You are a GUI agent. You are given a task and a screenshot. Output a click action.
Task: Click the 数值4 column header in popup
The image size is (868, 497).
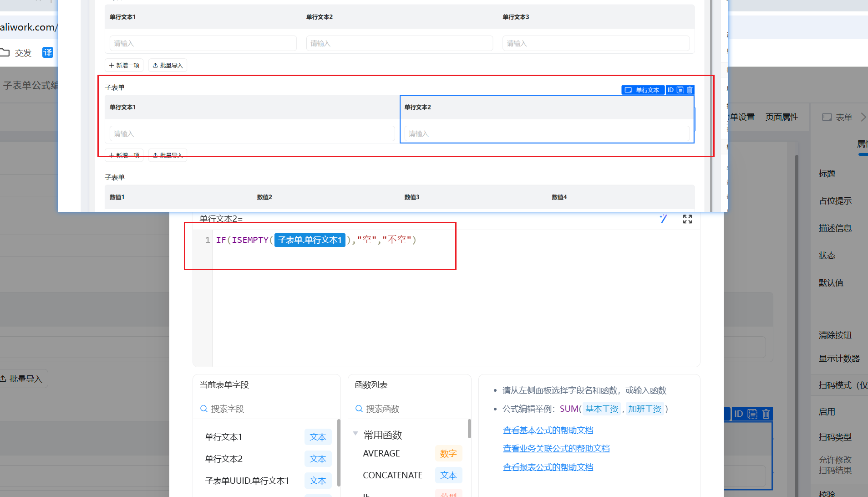pos(559,197)
